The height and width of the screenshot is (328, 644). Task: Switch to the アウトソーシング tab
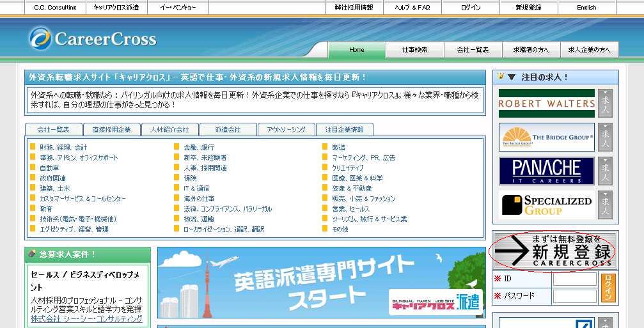(x=287, y=129)
